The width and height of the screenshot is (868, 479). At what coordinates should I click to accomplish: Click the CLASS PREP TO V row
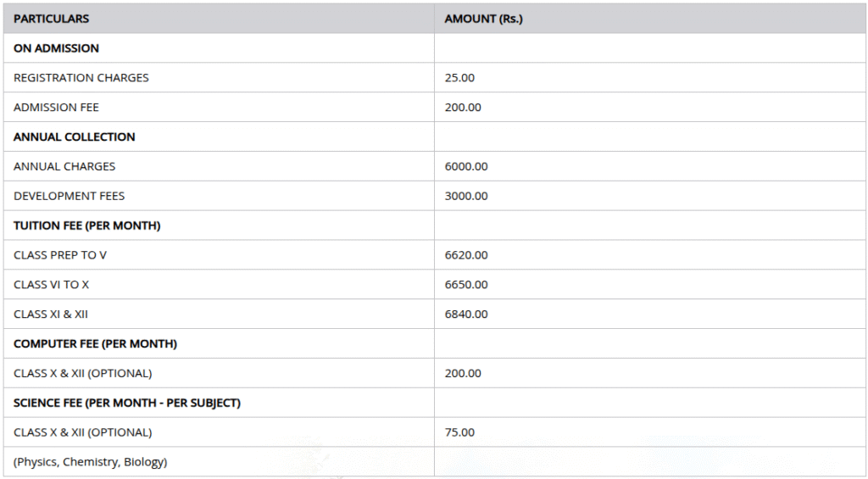pos(60,255)
